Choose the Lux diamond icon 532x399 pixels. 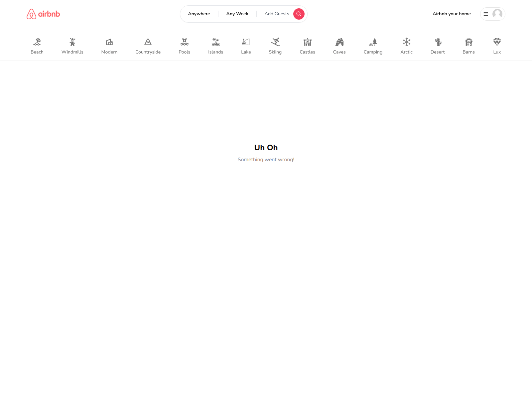(x=497, y=42)
